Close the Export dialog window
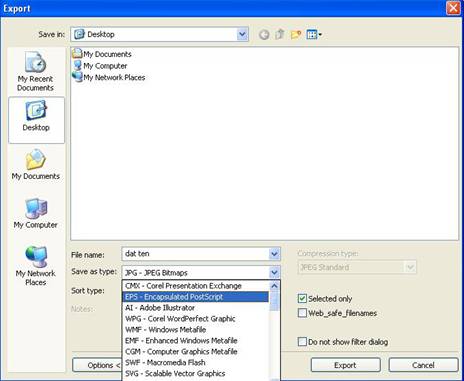Image resolution: width=464 pixels, height=381 pixels. tap(453, 8)
